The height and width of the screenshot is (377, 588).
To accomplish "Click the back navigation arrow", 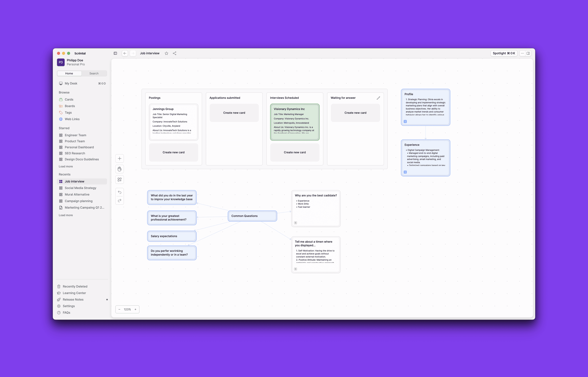I will 125,53.
